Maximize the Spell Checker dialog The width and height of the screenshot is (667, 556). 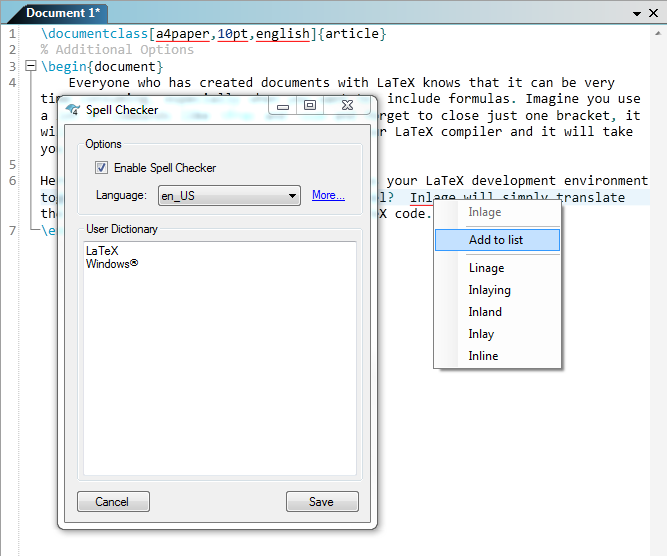click(x=310, y=105)
